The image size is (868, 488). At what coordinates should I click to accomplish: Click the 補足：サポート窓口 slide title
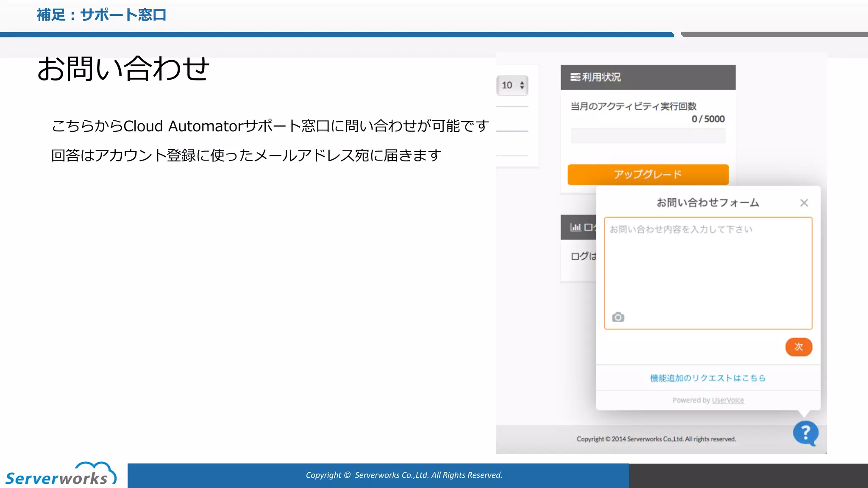click(101, 15)
